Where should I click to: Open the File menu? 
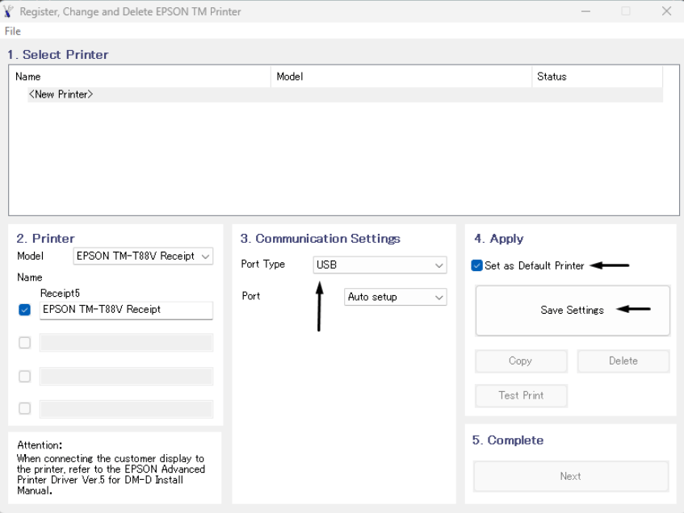(13, 32)
